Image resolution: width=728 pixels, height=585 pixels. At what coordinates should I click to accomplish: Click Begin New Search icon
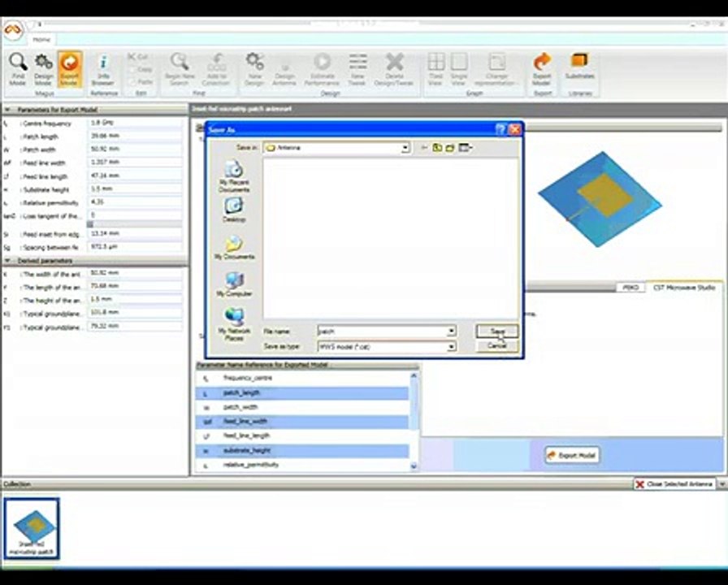click(x=180, y=69)
